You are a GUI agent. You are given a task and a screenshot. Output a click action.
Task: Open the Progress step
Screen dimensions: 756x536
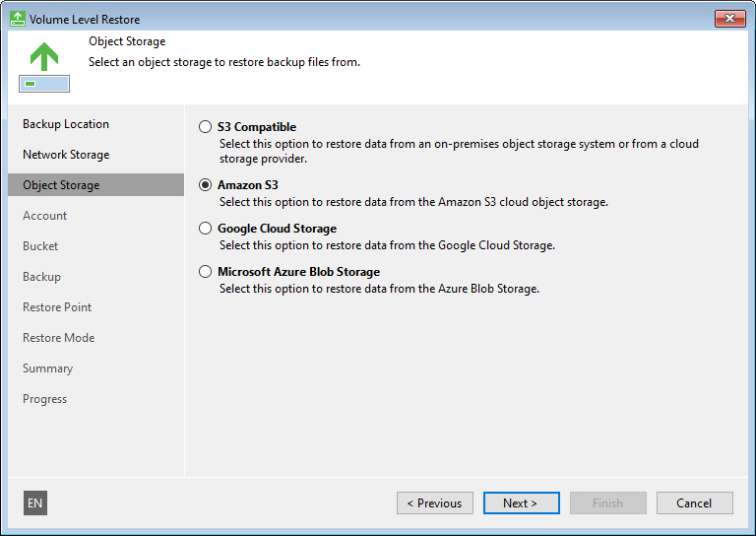pyautogui.click(x=44, y=399)
